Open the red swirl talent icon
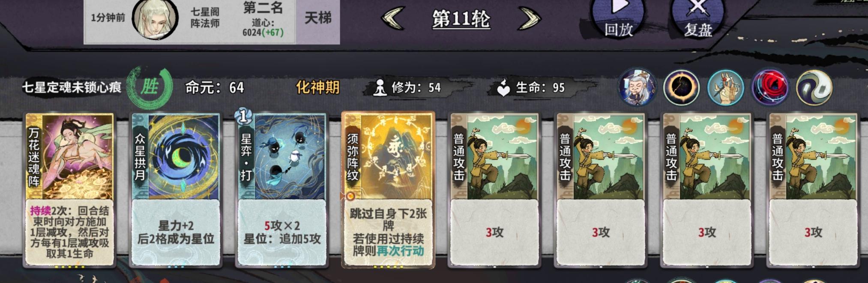 pos(770,87)
